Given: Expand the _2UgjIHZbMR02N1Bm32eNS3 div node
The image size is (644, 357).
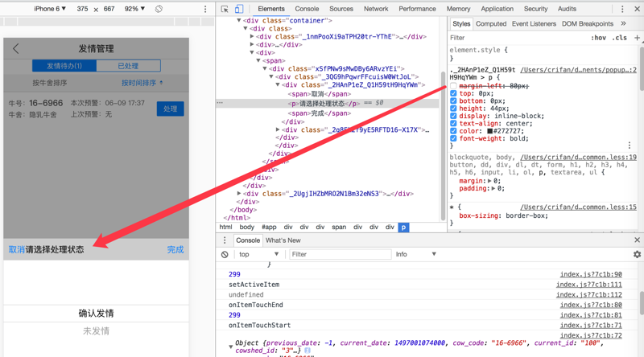Looking at the screenshot, I should click(x=238, y=193).
